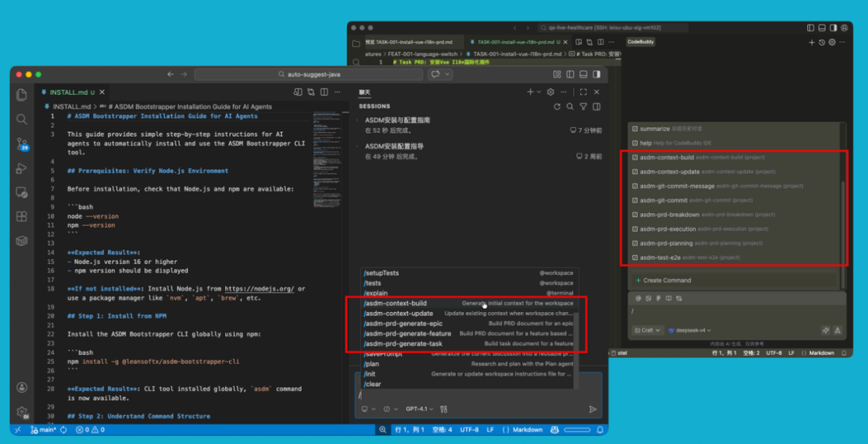Open CodeBuddy settings gear in back window

coord(832,42)
